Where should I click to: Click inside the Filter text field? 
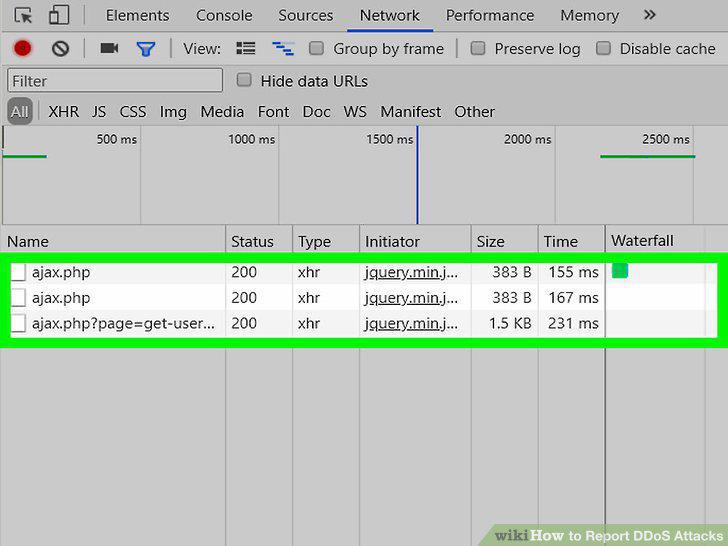(x=115, y=81)
